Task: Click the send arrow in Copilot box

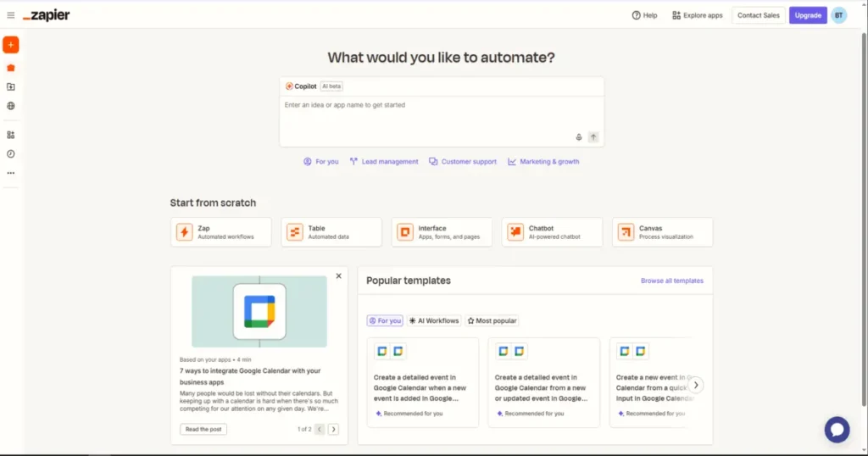Action: coord(593,137)
